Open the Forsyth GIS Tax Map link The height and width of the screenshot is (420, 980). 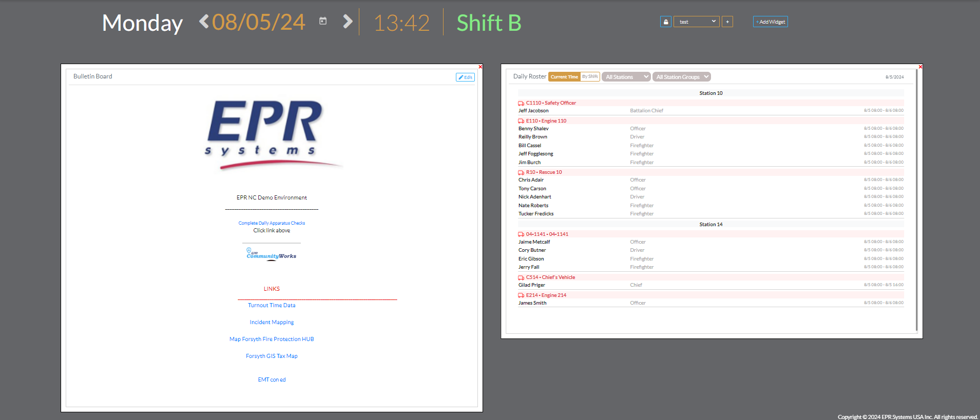[x=272, y=356]
